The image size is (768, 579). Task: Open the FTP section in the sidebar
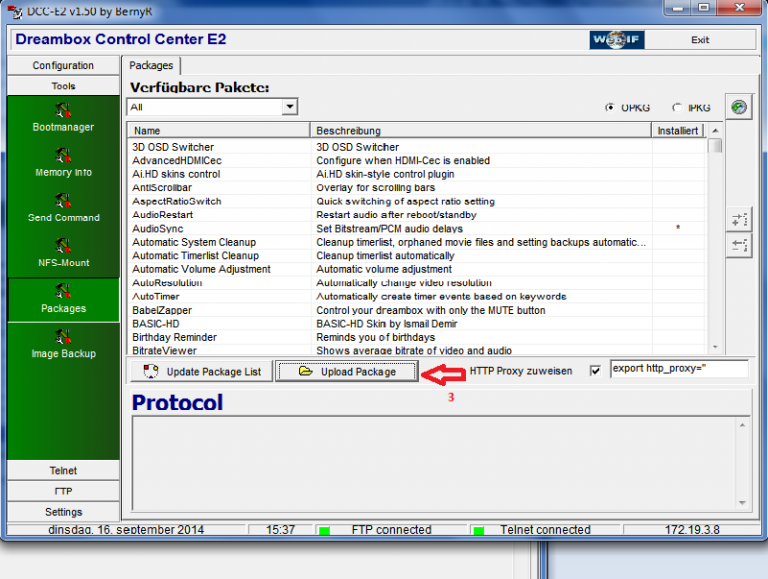click(x=63, y=491)
